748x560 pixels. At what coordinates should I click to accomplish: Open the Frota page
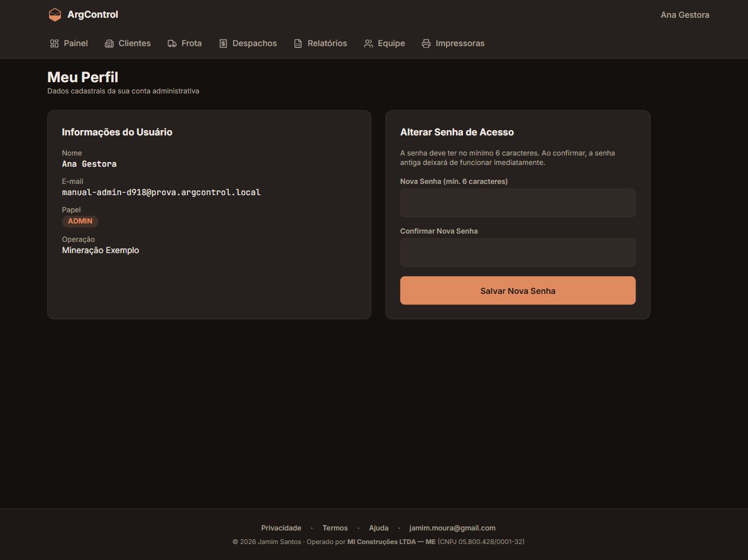coord(184,44)
